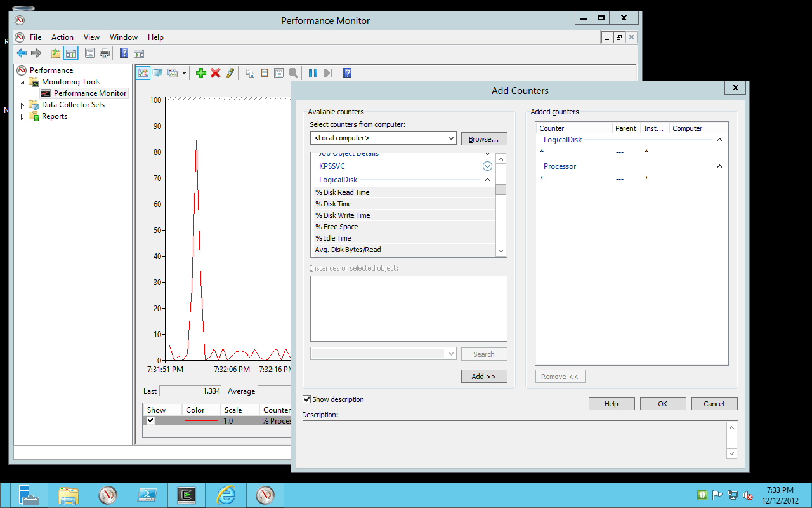Click Copy Properties icon in graph toolbar

(x=250, y=73)
